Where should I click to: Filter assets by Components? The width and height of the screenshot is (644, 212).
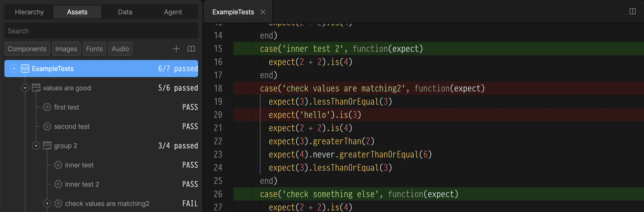pyautogui.click(x=27, y=49)
